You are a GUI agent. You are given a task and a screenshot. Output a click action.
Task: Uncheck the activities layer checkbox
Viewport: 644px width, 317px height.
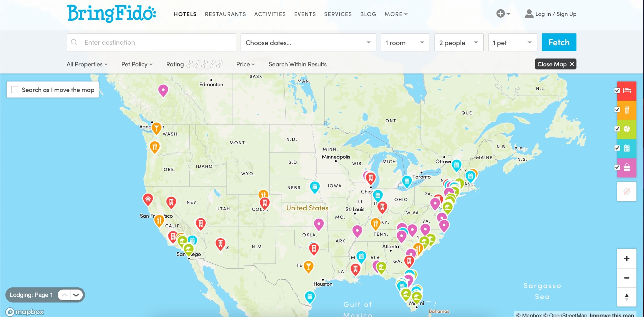click(617, 129)
